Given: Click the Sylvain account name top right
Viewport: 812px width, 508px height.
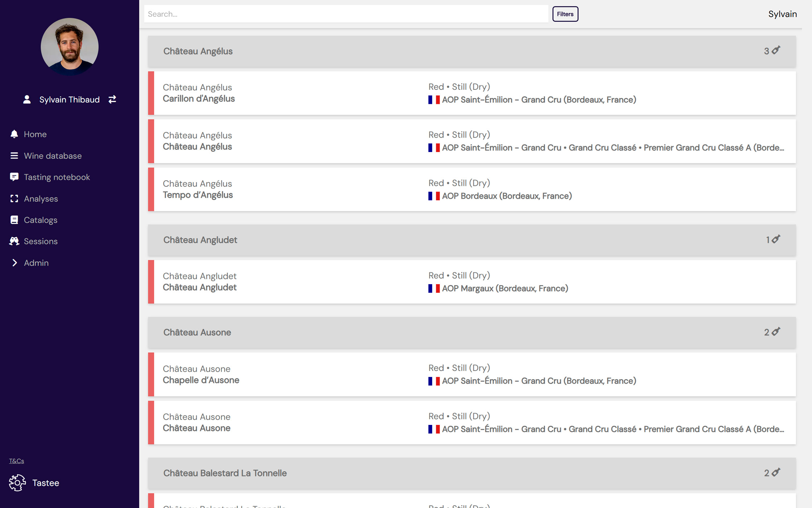Looking at the screenshot, I should pyautogui.click(x=783, y=14).
